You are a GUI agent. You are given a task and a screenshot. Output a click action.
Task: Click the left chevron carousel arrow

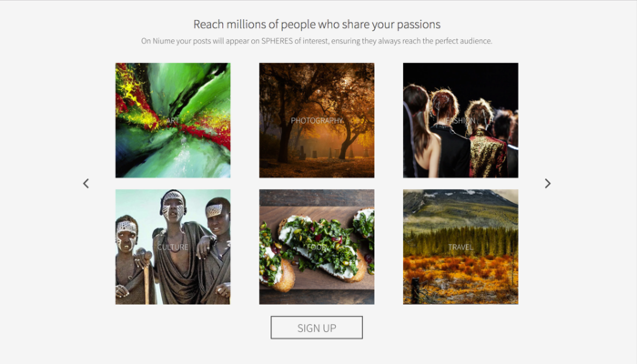pos(86,183)
